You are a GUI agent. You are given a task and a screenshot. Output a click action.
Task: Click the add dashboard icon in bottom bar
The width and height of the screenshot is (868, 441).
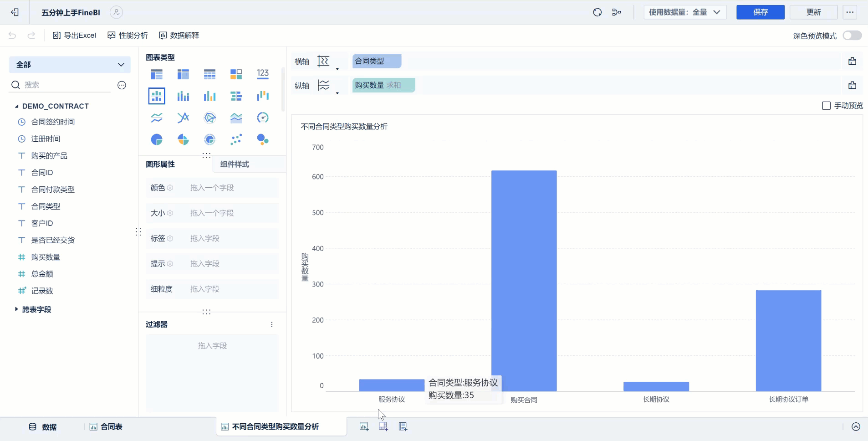click(x=383, y=426)
